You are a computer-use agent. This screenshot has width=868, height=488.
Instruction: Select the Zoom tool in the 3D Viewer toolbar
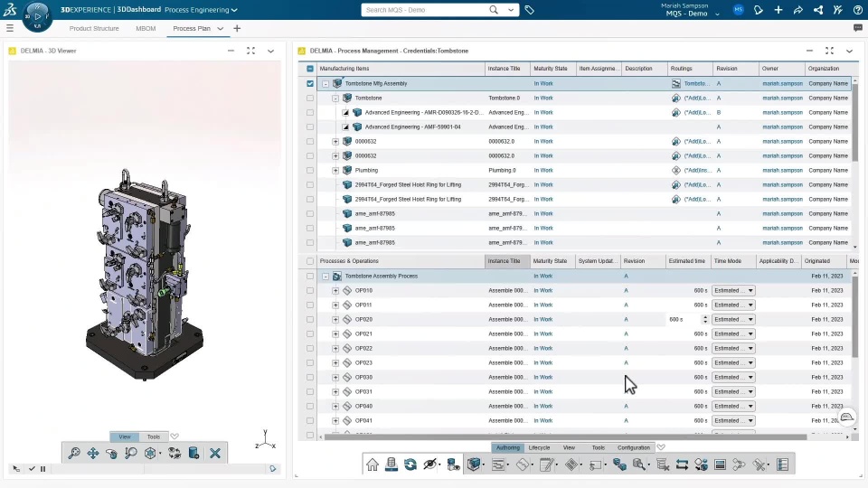coord(130,453)
